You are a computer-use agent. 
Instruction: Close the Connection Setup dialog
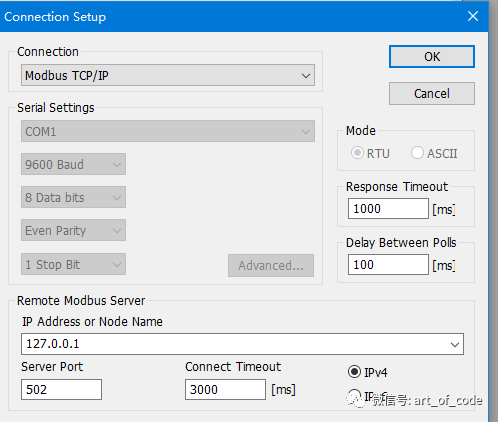click(x=473, y=16)
